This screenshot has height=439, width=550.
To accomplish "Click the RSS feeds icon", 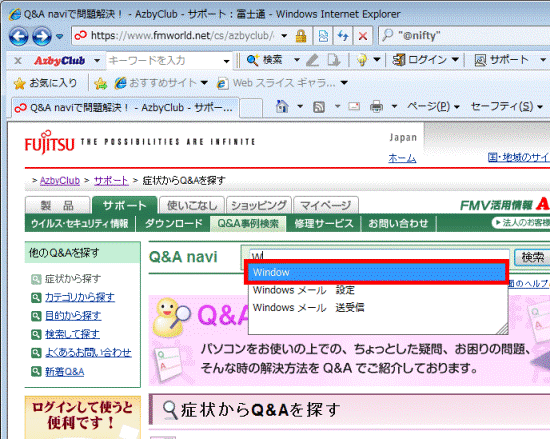I will [x=318, y=107].
